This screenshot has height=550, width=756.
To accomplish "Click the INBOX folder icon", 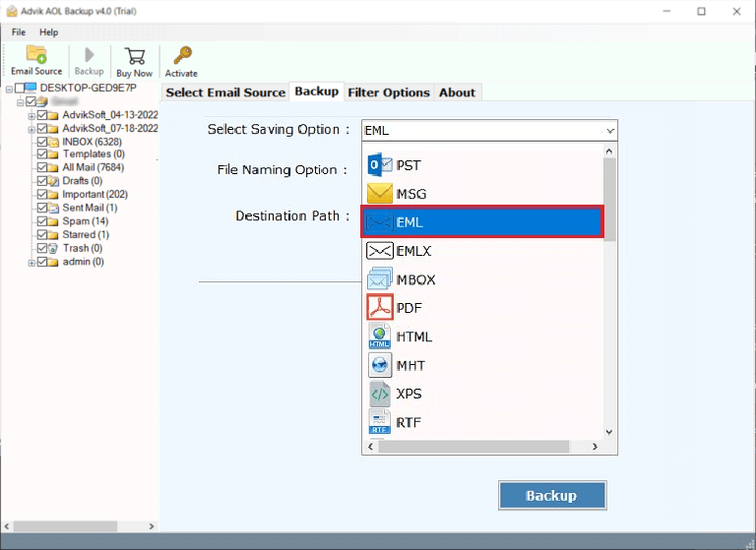I will 53,142.
